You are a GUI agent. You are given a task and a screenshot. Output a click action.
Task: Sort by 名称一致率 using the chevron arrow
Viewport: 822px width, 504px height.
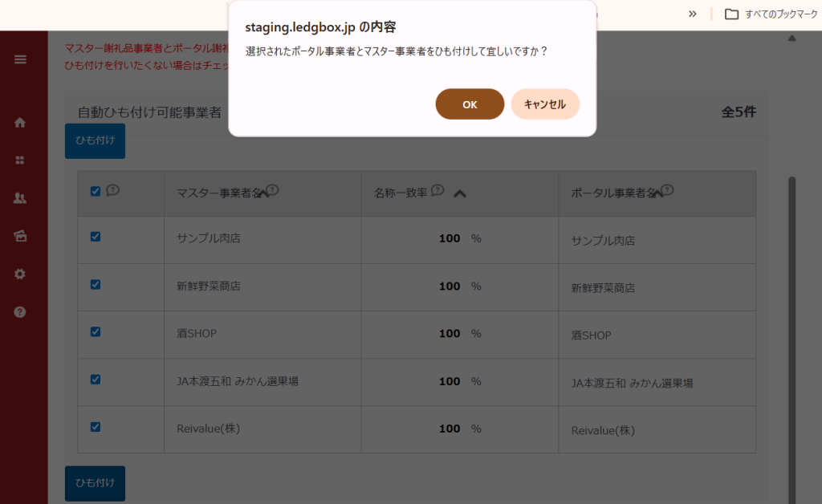point(460,193)
